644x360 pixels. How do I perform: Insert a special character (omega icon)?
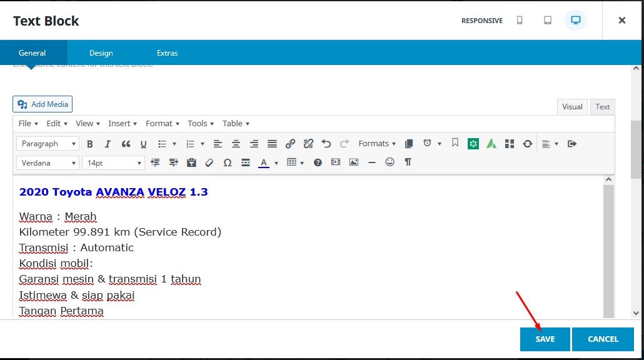pos(228,162)
